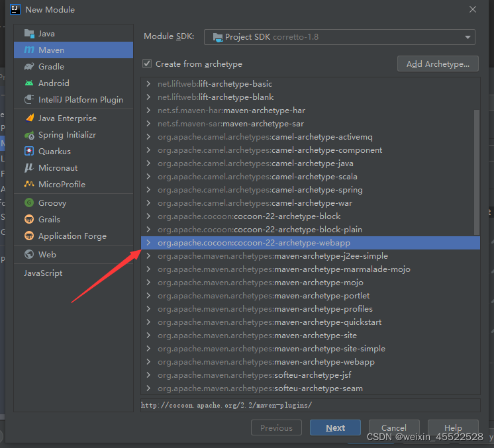Expand lift-archetype-basic node
Image resolution: width=494 pixels, height=448 pixels.
click(148, 84)
